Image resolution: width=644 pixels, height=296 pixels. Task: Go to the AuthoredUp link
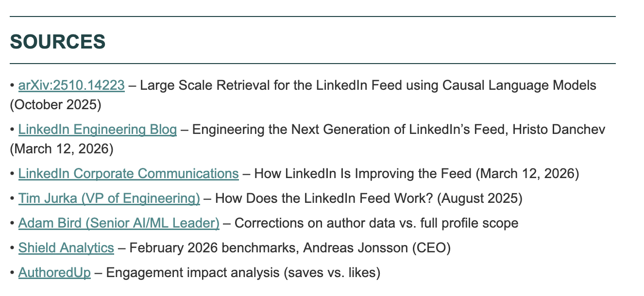click(54, 273)
